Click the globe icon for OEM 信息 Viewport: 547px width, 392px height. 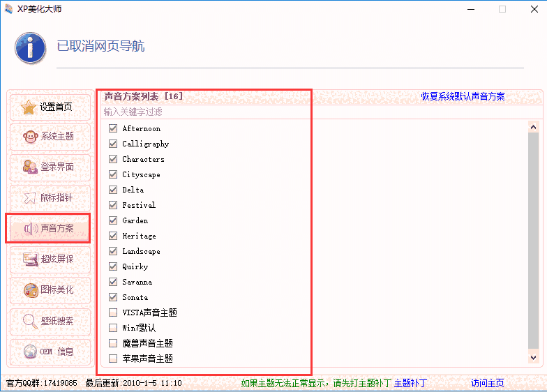(x=31, y=352)
